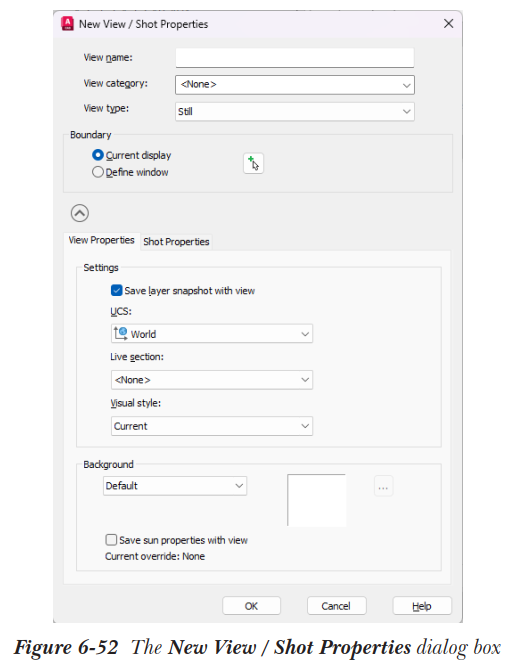Click the background preview swatch
Screen dimensions: 505x668
317,500
